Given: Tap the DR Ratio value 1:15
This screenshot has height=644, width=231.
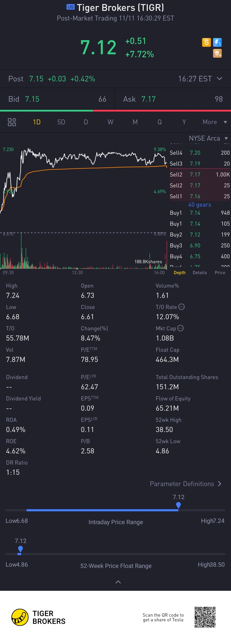Looking at the screenshot, I should 13,472.
